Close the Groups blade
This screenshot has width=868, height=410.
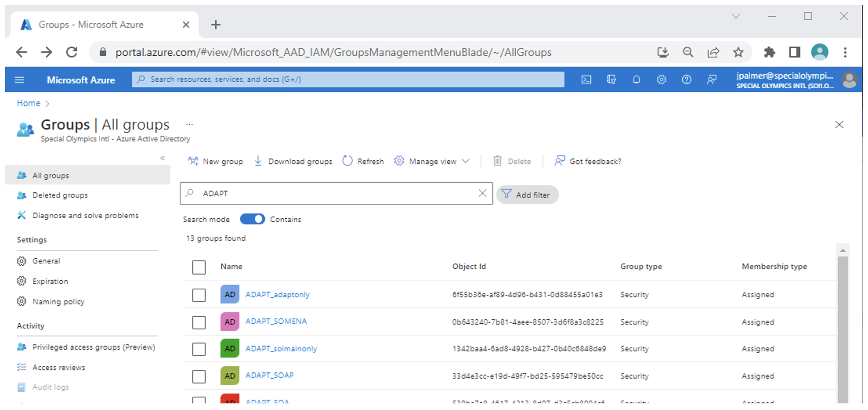pos(839,124)
